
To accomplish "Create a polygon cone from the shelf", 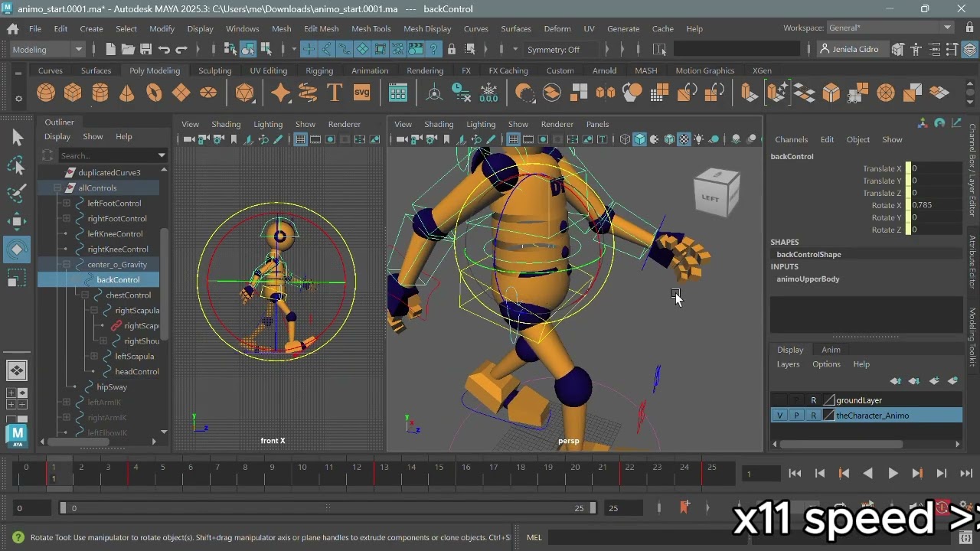I will tap(127, 93).
